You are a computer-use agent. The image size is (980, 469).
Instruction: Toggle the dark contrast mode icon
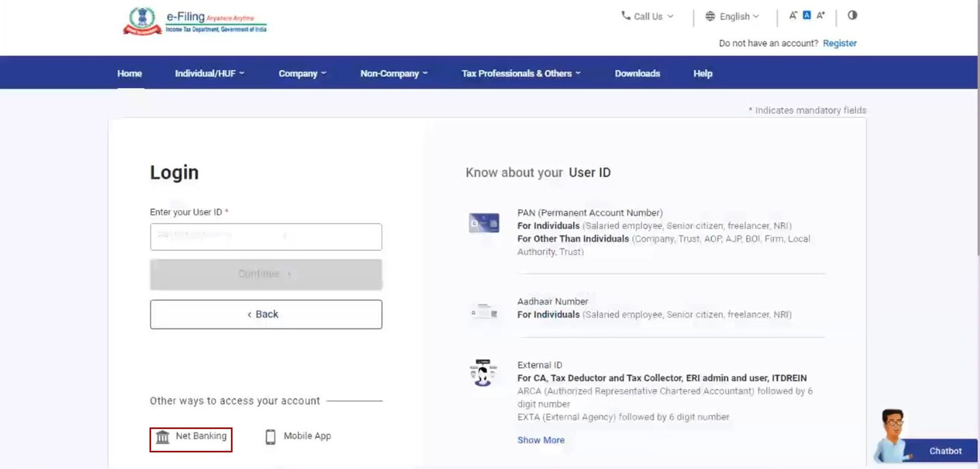click(x=851, y=16)
